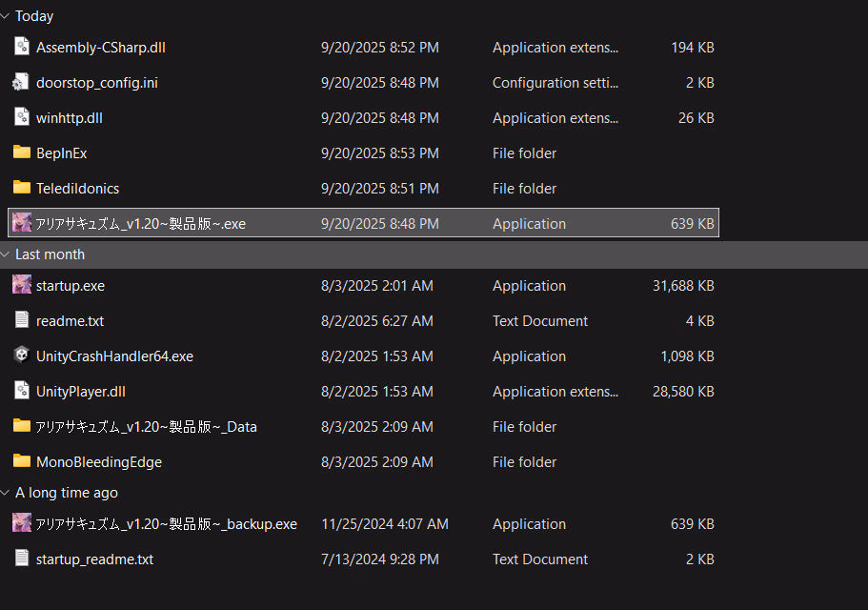Select the アリアサキュズム_v1.20~製品版~_Data folder name
The width and height of the screenshot is (868, 610).
(146, 427)
